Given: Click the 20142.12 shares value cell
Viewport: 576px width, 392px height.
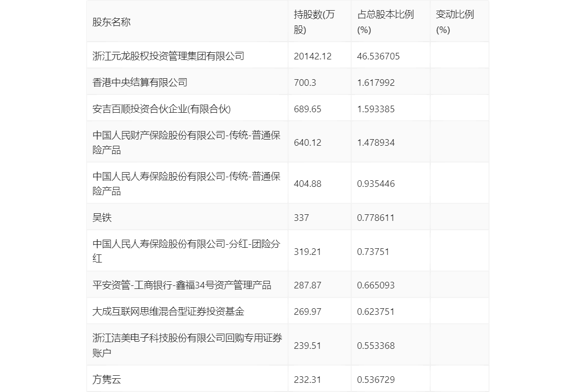Looking at the screenshot, I should point(312,56).
